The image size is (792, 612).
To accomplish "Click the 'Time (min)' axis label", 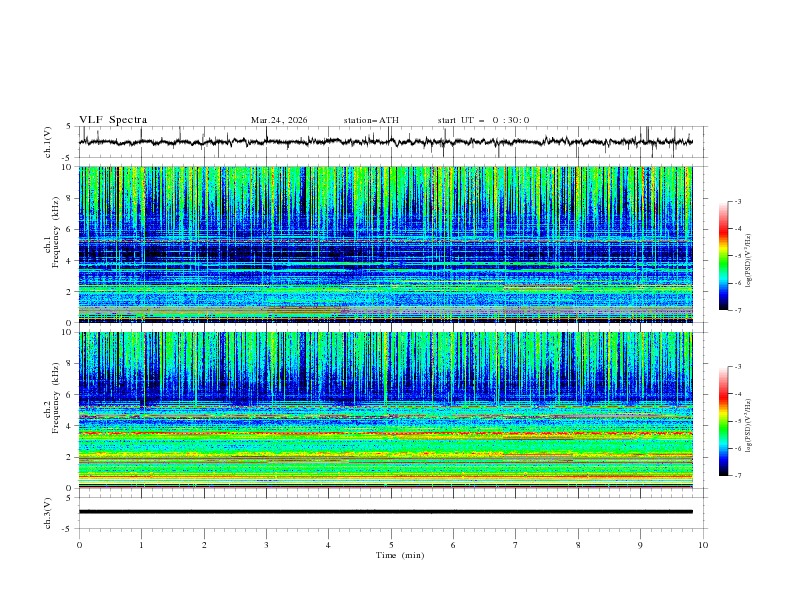I will (400, 555).
